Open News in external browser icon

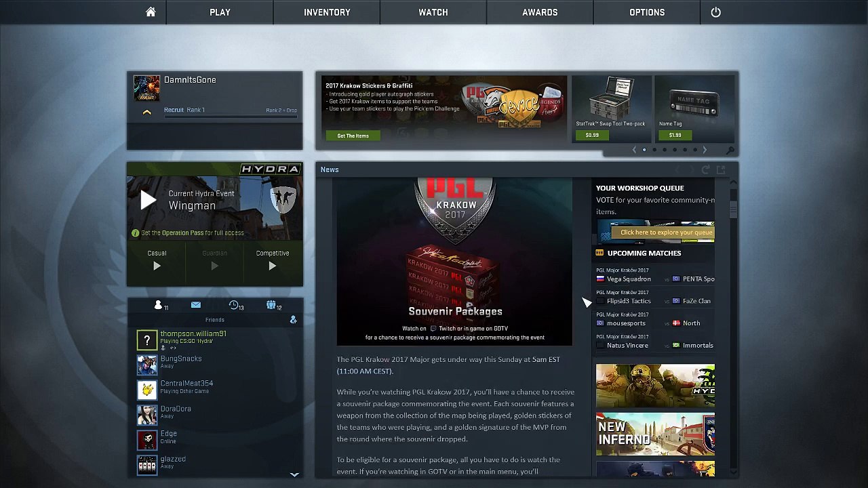[720, 169]
